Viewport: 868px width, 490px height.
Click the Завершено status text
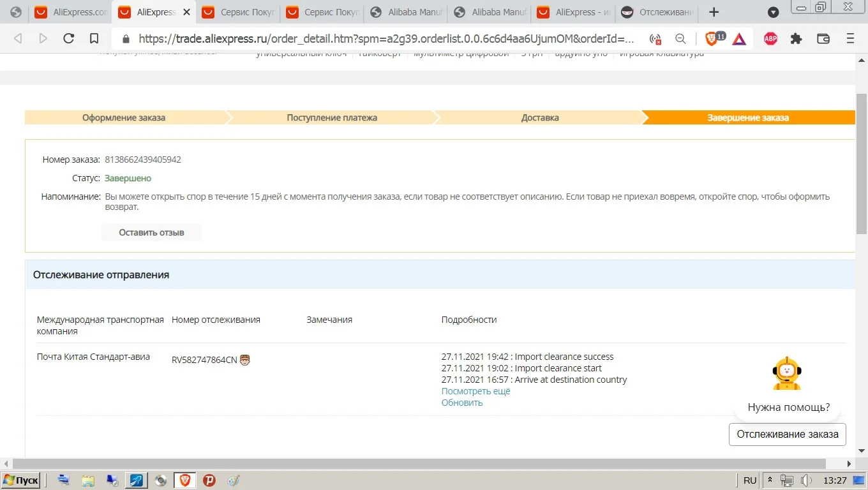(128, 178)
